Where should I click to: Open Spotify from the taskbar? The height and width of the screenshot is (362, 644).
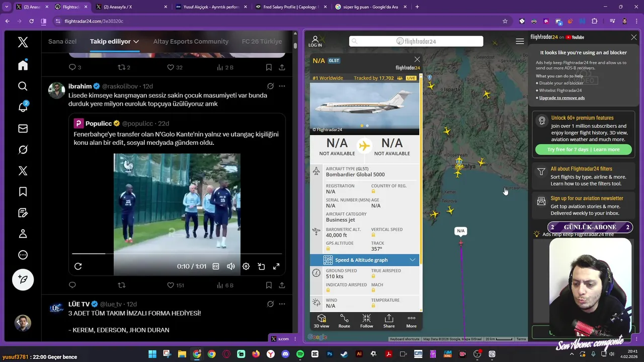point(300,354)
